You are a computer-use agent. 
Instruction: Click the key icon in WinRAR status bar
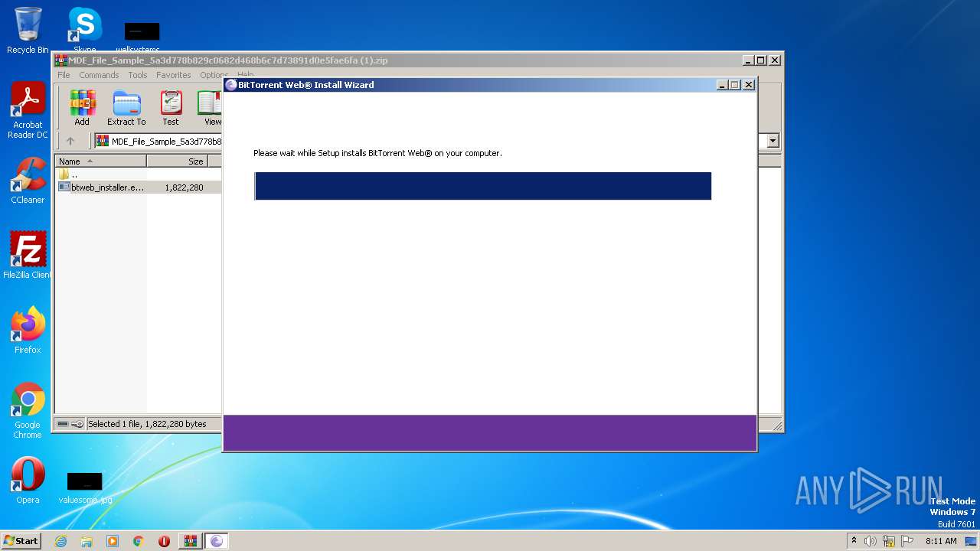click(77, 424)
